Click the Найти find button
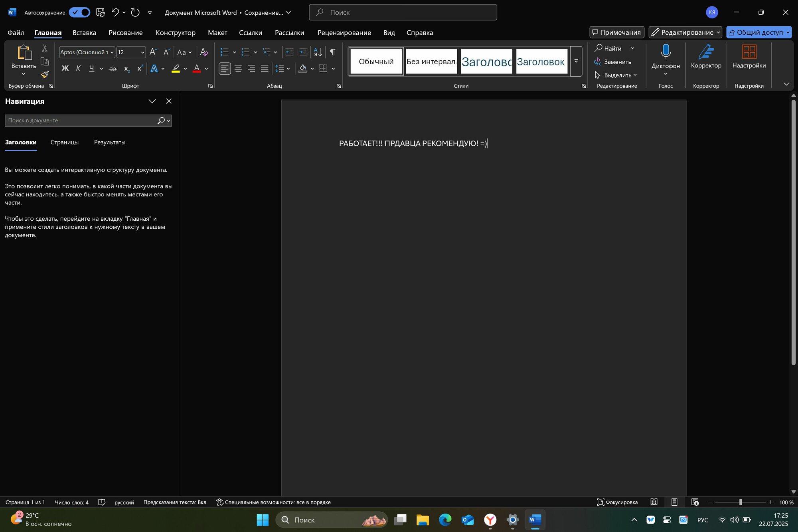This screenshot has height=532, width=798. [608, 48]
